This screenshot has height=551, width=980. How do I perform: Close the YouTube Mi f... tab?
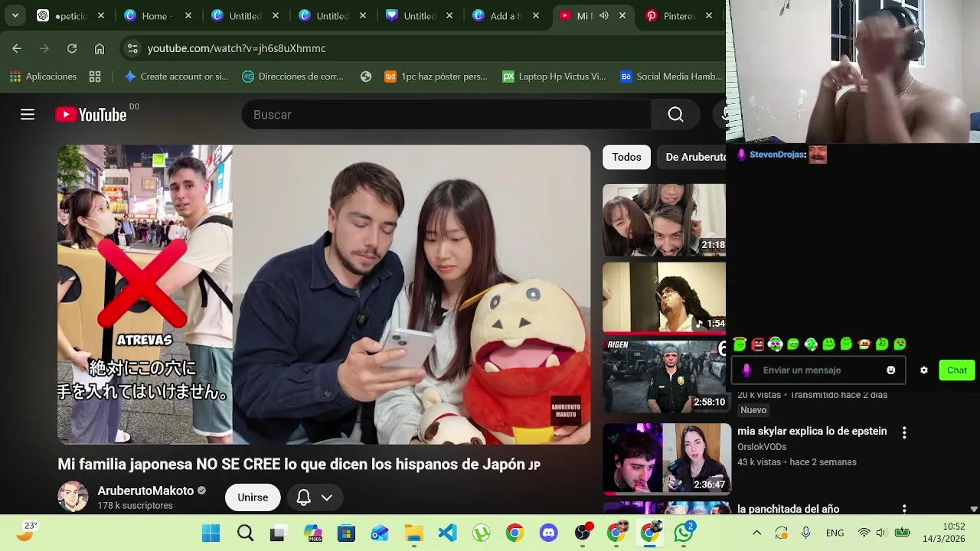(x=622, y=15)
